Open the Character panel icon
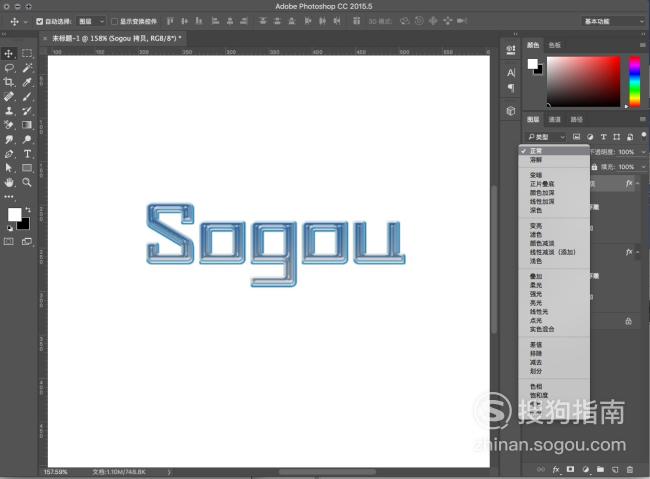 (511, 73)
